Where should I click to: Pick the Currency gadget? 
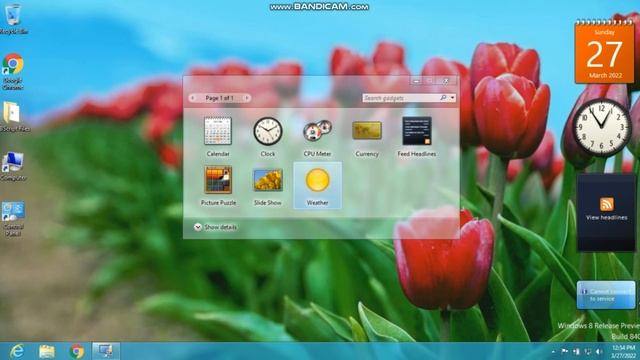(367, 137)
